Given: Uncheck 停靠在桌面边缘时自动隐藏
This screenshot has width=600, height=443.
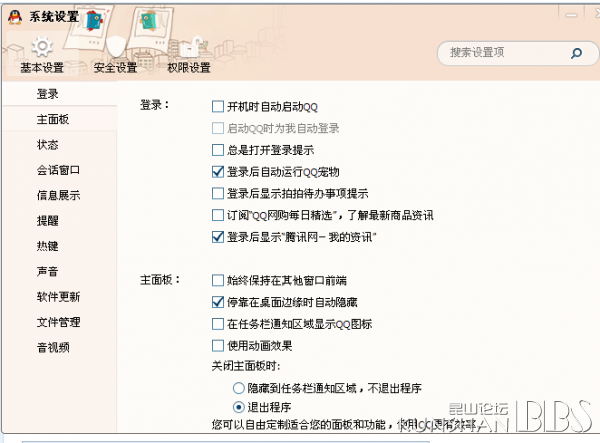Looking at the screenshot, I should pos(218,302).
